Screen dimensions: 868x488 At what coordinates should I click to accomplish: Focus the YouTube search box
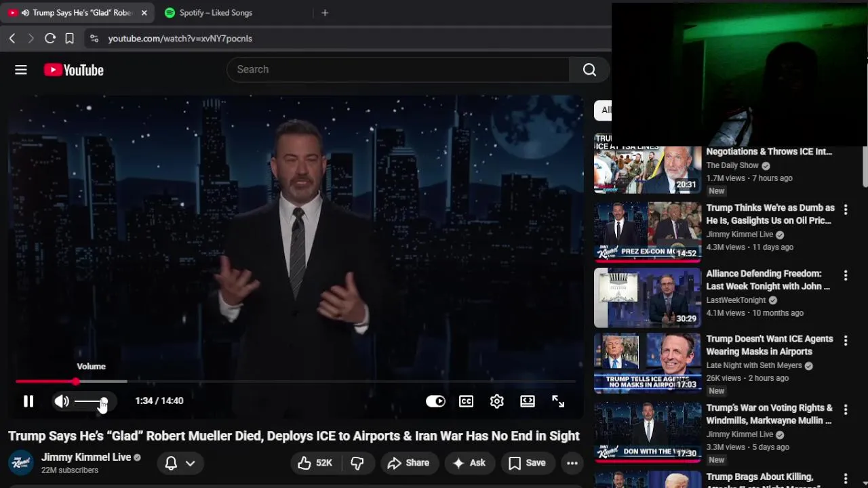pyautogui.click(x=399, y=69)
